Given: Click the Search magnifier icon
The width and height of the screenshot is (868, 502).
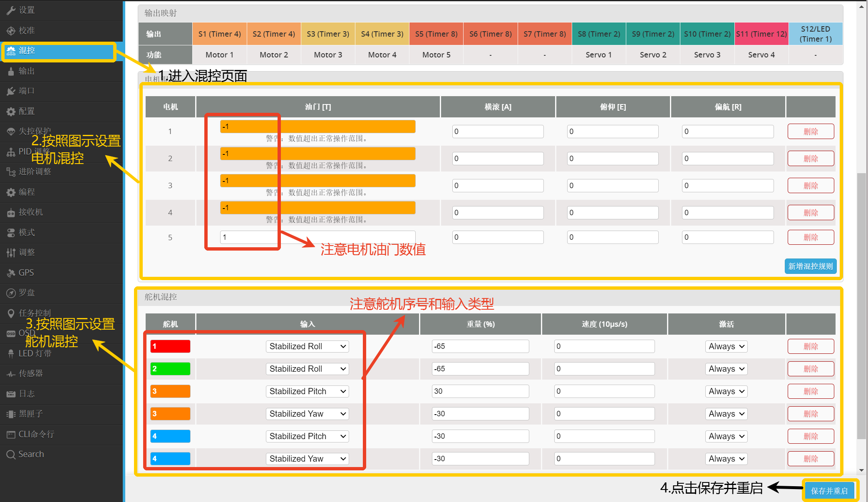Looking at the screenshot, I should click(x=11, y=455).
